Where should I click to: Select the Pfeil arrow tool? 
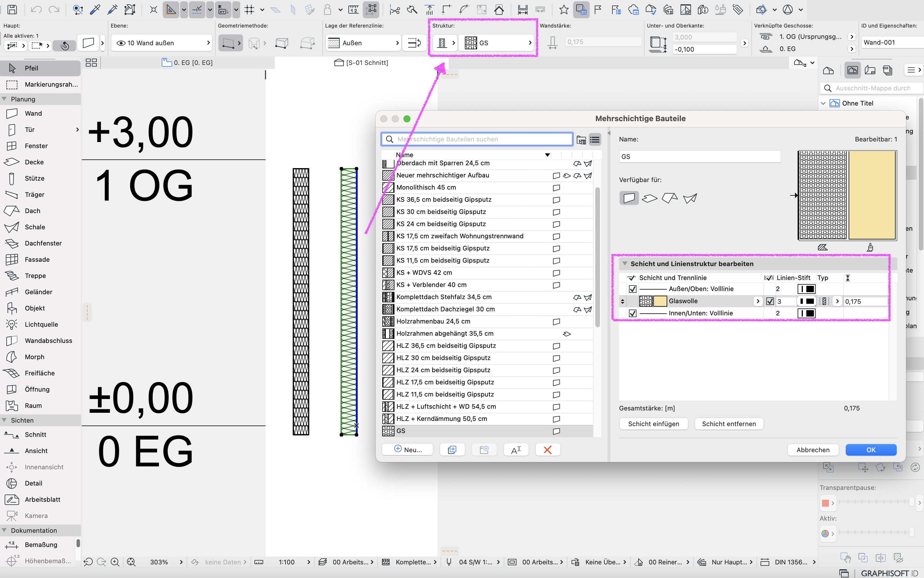[40, 68]
